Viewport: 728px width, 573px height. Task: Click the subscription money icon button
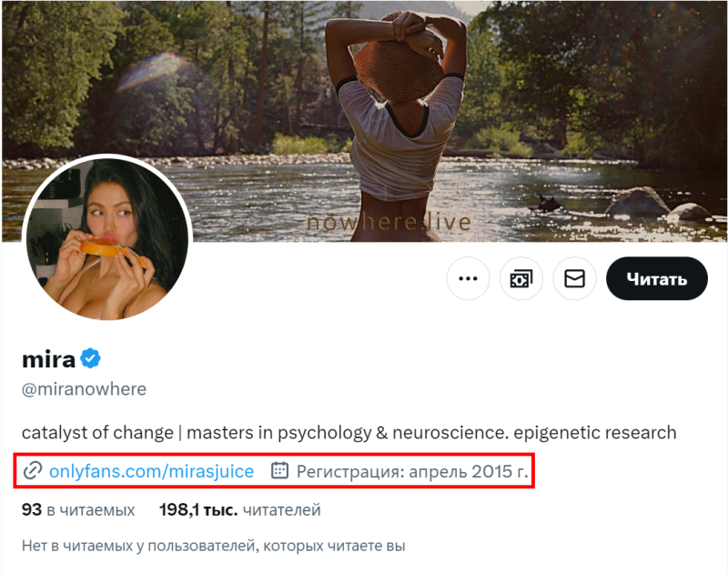[521, 278]
